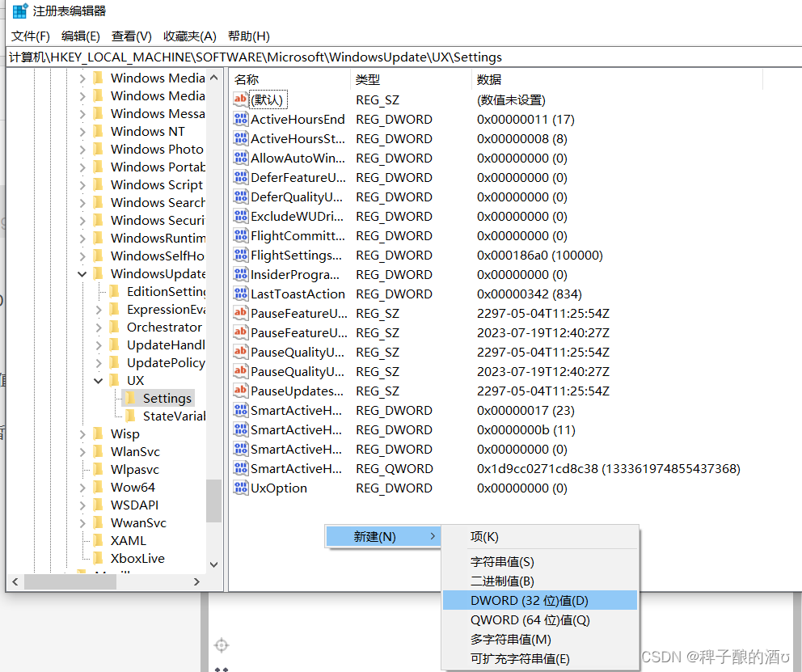Select the AllowAutoWin... value icon
802x672 pixels.
[240, 158]
